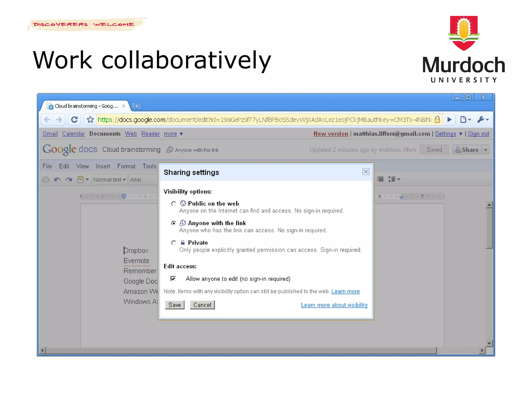Toggle Allow anyone to edit checkbox
Viewport: 532px width, 399px height.
pos(173,278)
